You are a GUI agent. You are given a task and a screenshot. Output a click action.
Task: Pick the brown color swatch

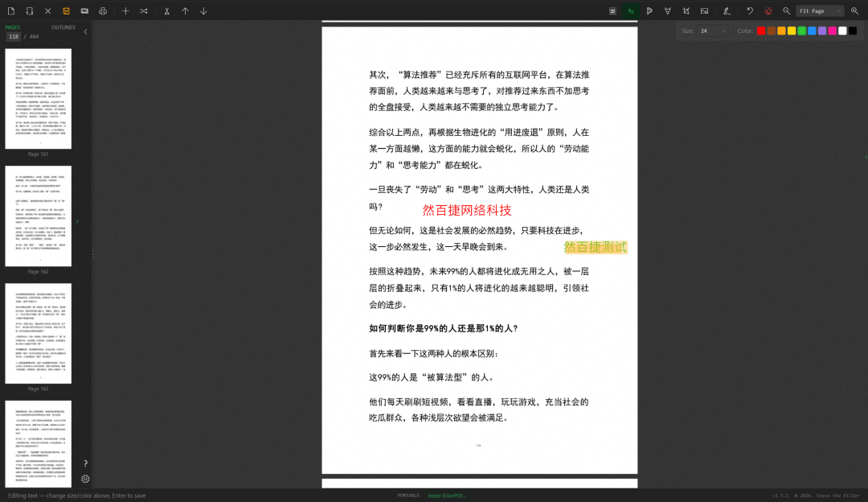point(771,31)
